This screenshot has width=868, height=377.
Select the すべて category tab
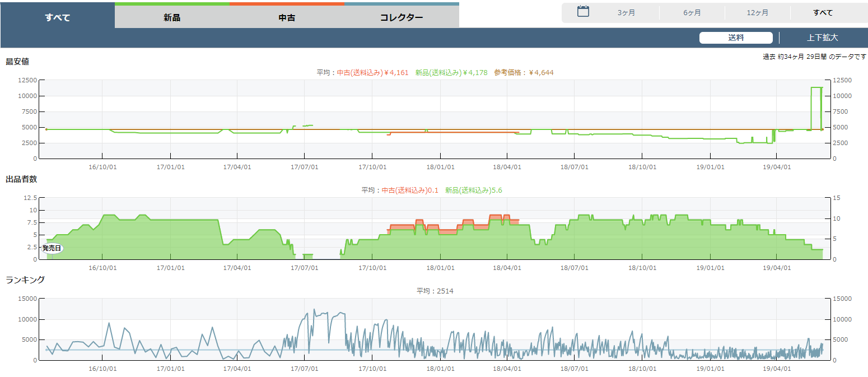pyautogui.click(x=58, y=17)
